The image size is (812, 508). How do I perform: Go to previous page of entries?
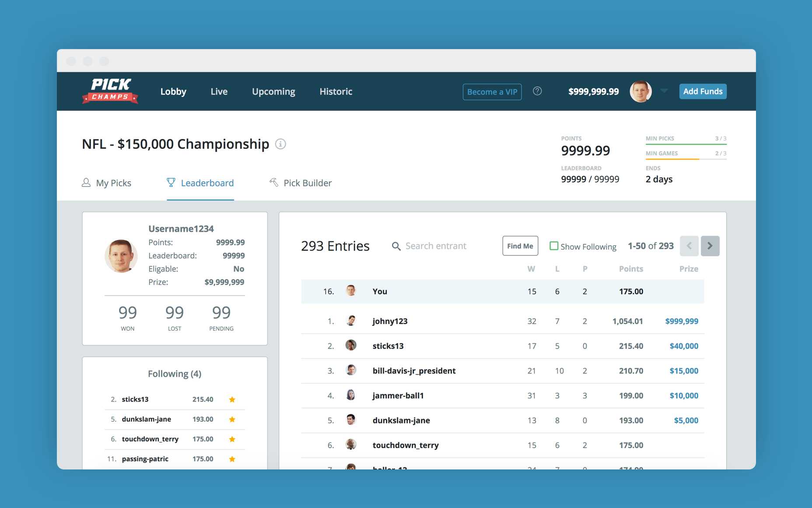[x=689, y=246]
